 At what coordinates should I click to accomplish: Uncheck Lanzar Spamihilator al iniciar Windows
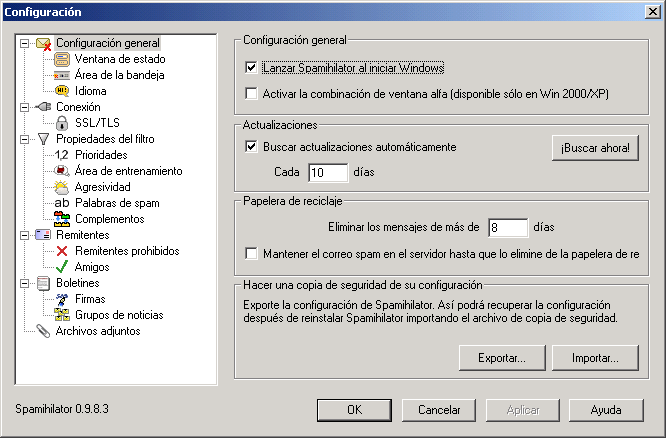[x=252, y=69]
